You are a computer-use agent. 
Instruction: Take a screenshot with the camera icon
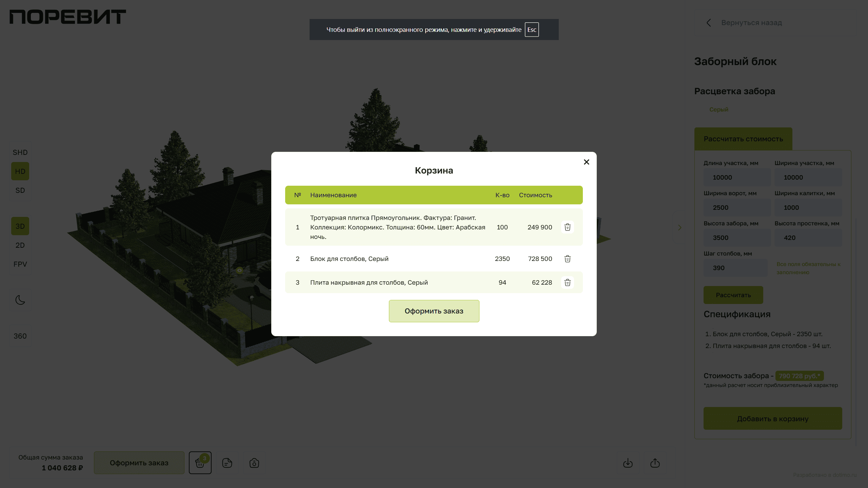[254, 463]
